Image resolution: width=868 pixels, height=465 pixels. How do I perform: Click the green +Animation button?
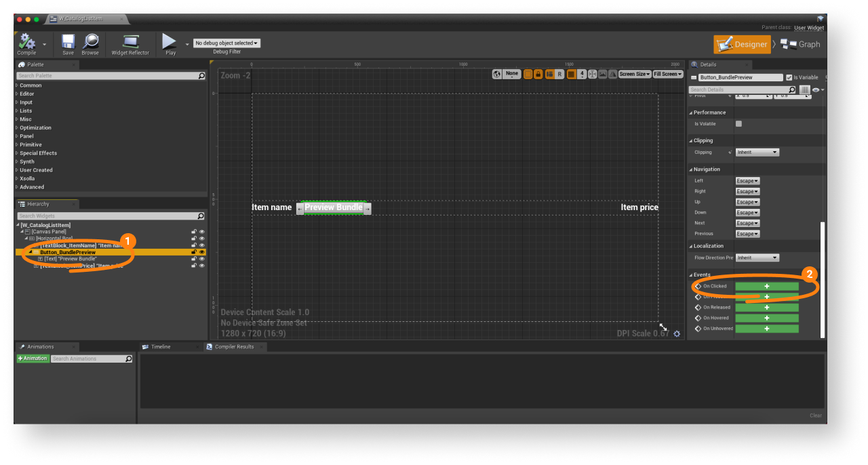click(33, 359)
